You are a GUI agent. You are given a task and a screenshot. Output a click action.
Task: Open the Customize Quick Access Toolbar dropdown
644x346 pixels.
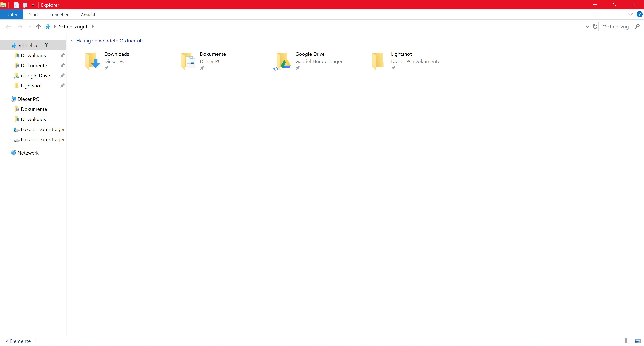click(33, 5)
